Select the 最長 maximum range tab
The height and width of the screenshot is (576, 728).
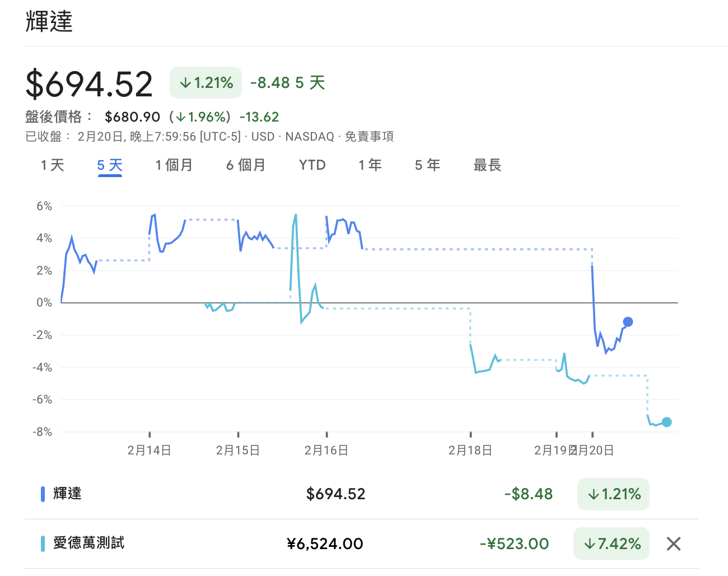click(487, 165)
